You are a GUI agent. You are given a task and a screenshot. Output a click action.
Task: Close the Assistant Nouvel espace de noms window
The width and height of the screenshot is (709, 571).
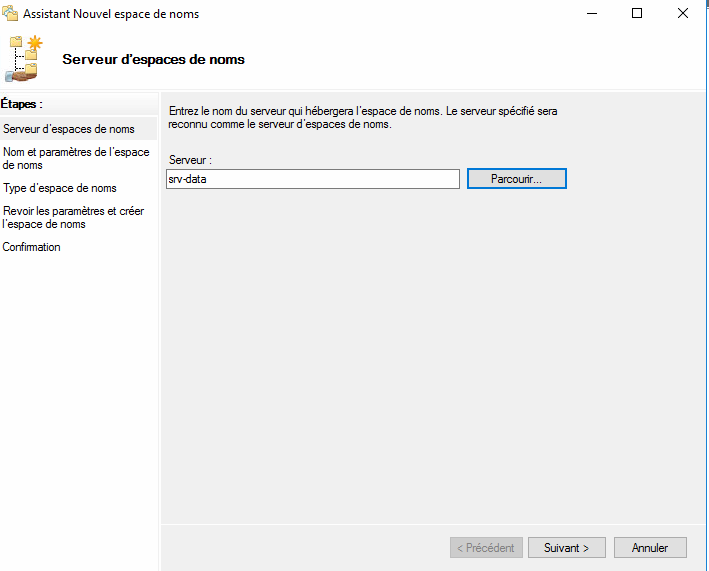(x=683, y=14)
